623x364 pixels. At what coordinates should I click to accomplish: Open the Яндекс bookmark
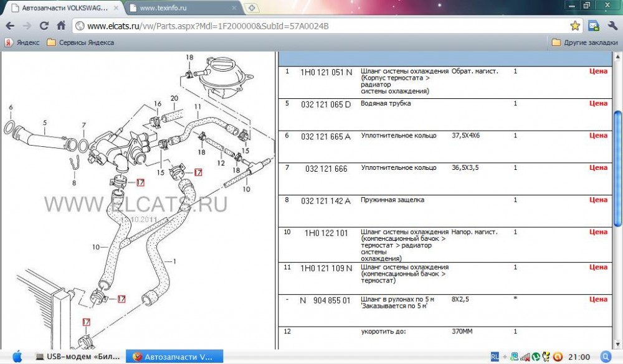(22, 42)
